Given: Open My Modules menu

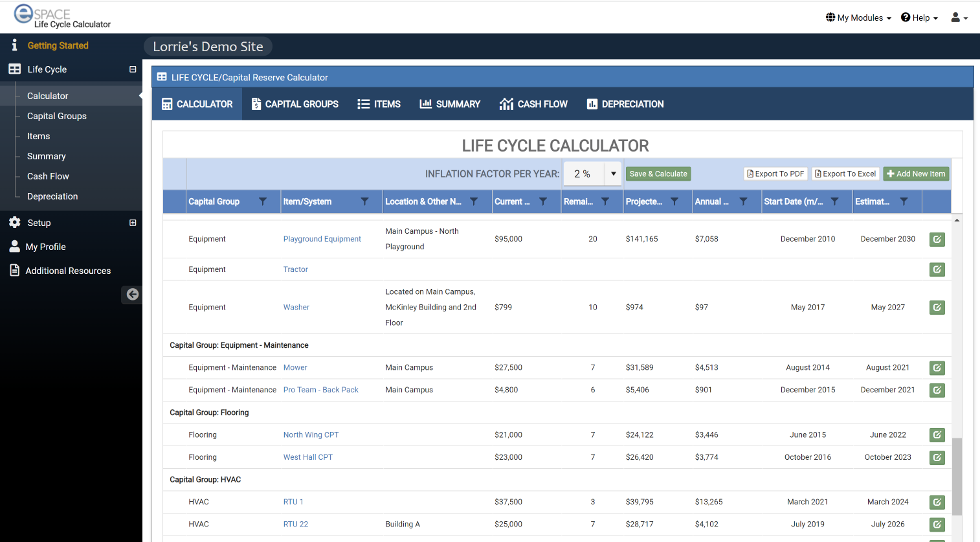Looking at the screenshot, I should tap(858, 17).
